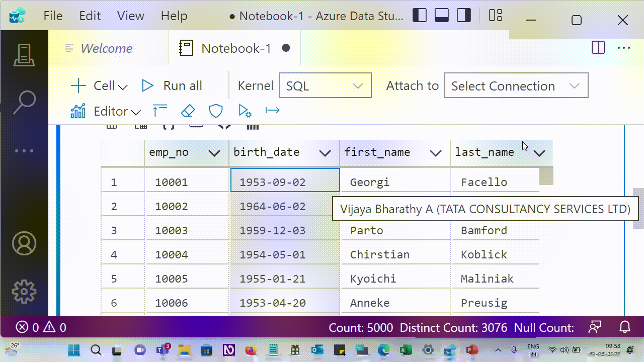Open the Accounts icon in the sidebar
The image size is (644, 362).
24,243
